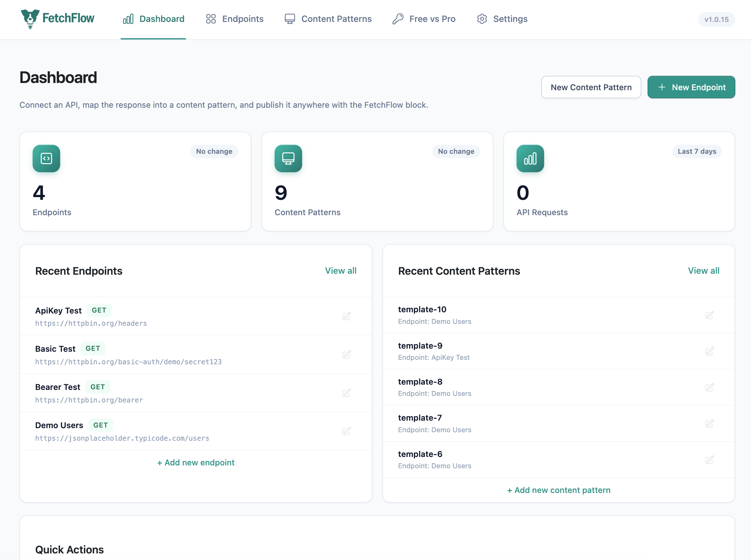The width and height of the screenshot is (751, 560).
Task: Click the chart icon on API Requests card
Action: point(530,158)
